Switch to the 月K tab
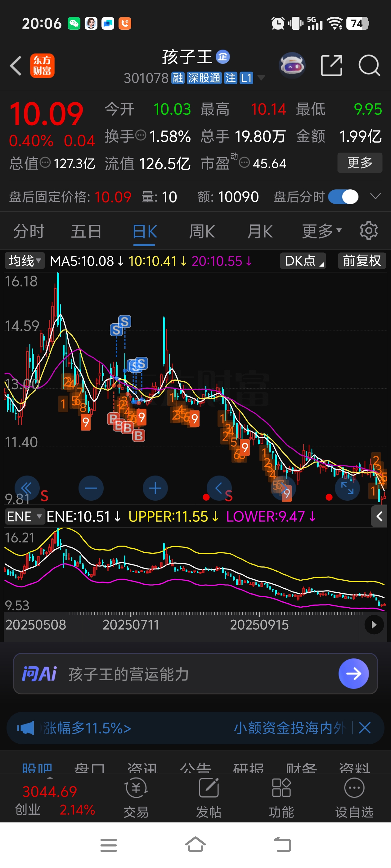This screenshot has width=391, height=868. (260, 232)
